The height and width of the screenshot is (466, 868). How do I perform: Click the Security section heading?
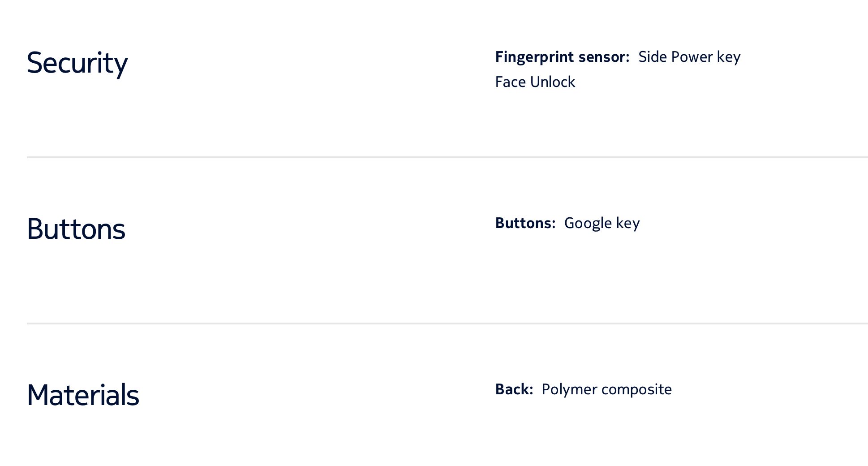coord(77,63)
